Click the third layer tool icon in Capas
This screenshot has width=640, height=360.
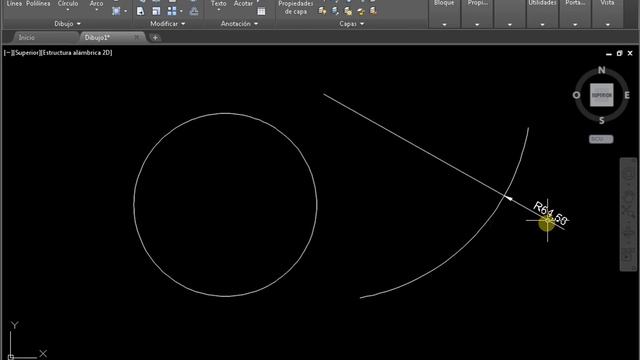348,11
